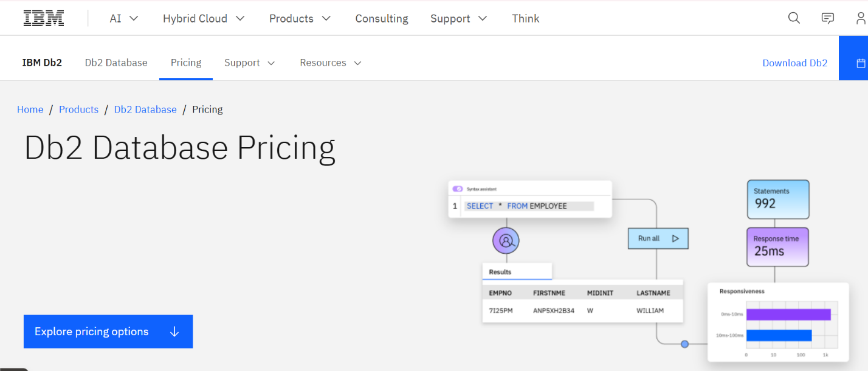The height and width of the screenshot is (371, 868).
Task: Click the Results tab in illustration
Action: click(517, 272)
